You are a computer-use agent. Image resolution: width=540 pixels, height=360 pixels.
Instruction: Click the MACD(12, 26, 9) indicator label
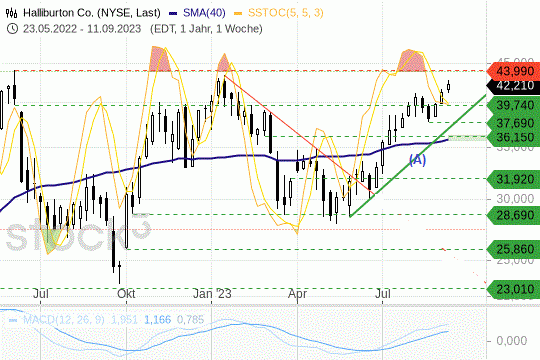pyautogui.click(x=64, y=320)
